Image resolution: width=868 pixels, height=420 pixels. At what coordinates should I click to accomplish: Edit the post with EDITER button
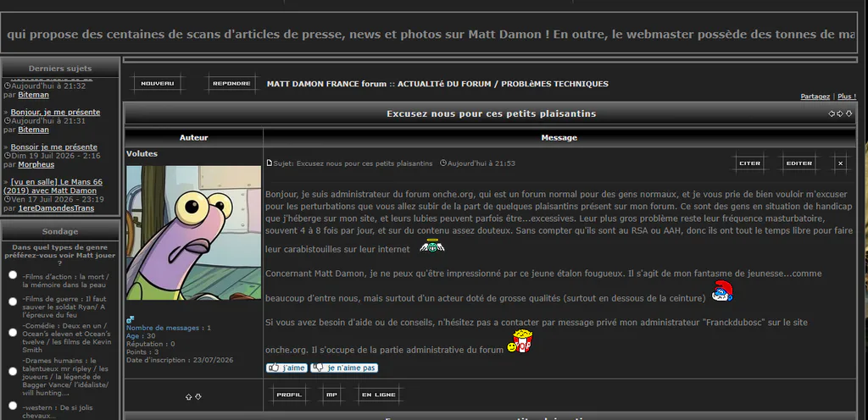tap(798, 163)
